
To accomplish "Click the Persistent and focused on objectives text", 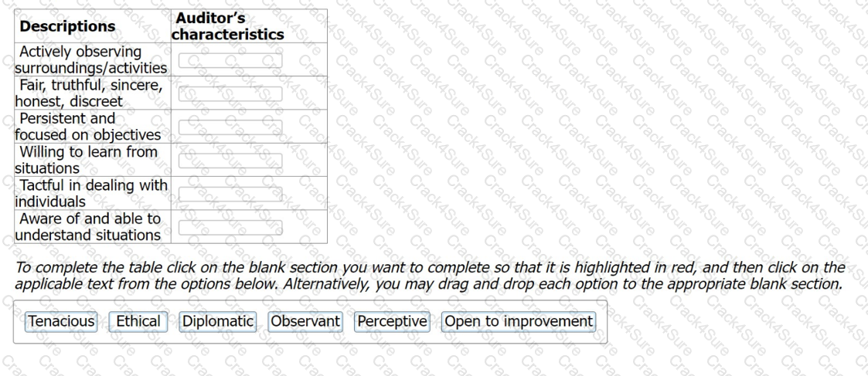I will [x=87, y=127].
